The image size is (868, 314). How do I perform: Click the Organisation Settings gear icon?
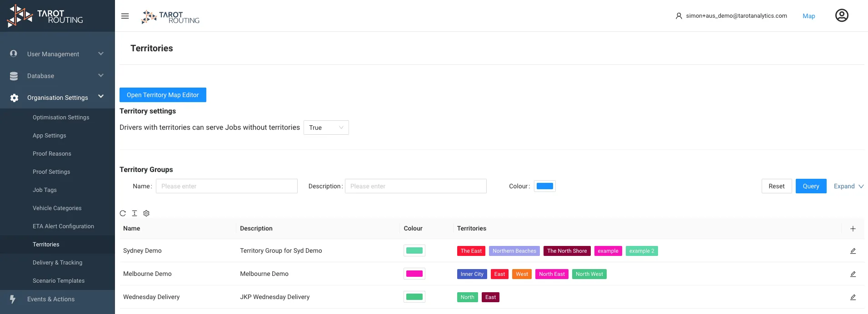[14, 98]
